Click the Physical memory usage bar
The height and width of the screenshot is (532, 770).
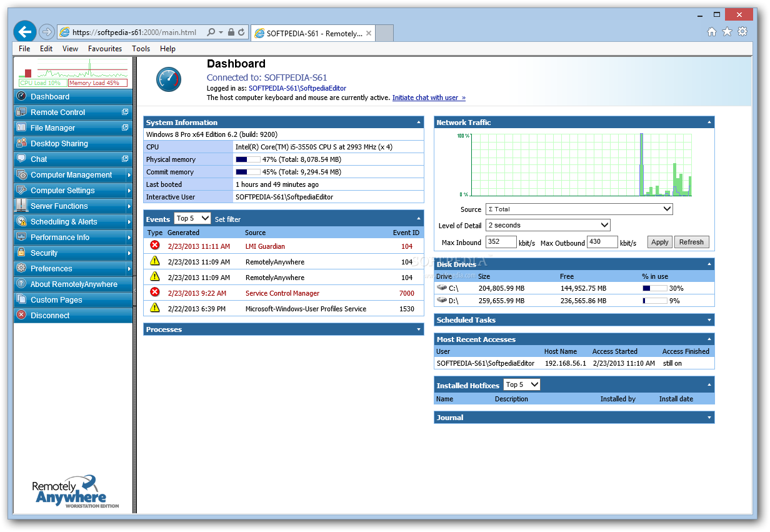[247, 159]
